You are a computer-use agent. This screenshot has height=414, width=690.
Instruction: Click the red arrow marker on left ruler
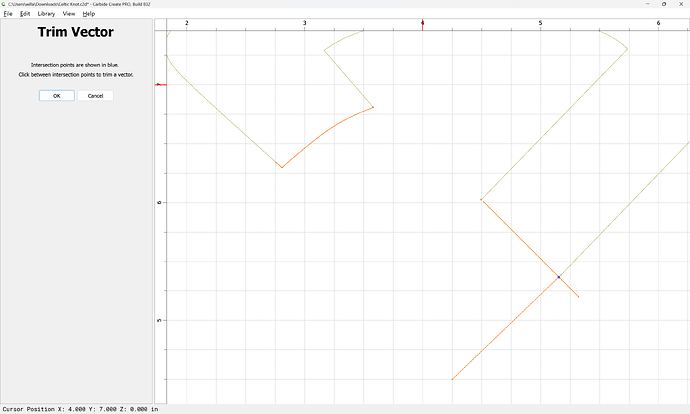pos(161,85)
